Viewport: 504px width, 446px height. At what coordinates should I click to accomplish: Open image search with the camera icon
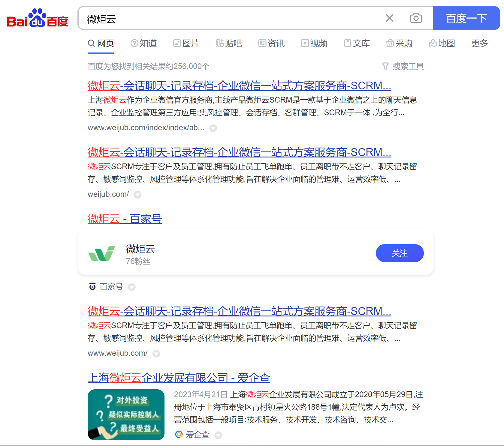(x=416, y=18)
